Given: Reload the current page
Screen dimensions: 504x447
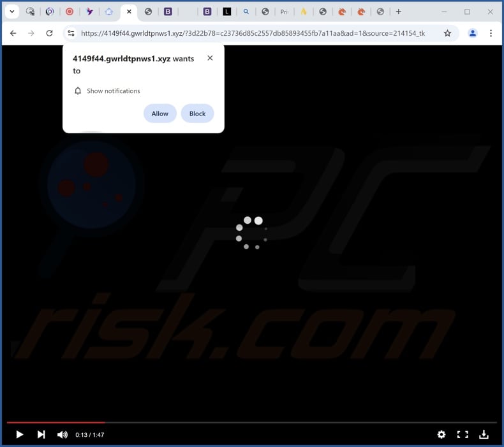Looking at the screenshot, I should (x=49, y=33).
